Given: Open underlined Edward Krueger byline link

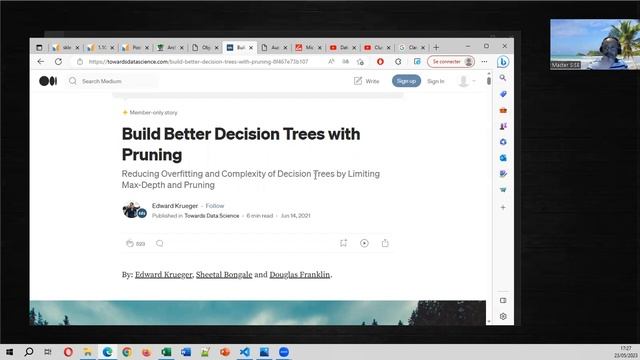Looking at the screenshot, I should 163,275.
